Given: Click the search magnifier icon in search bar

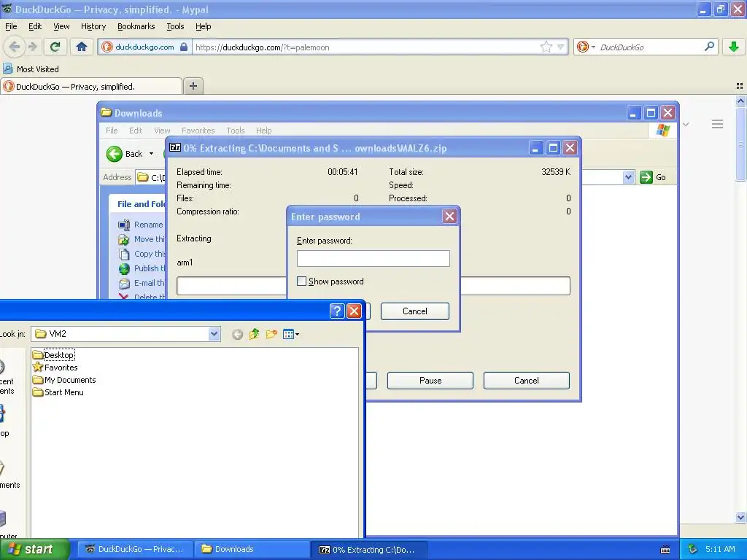Looking at the screenshot, I should pyautogui.click(x=709, y=47).
